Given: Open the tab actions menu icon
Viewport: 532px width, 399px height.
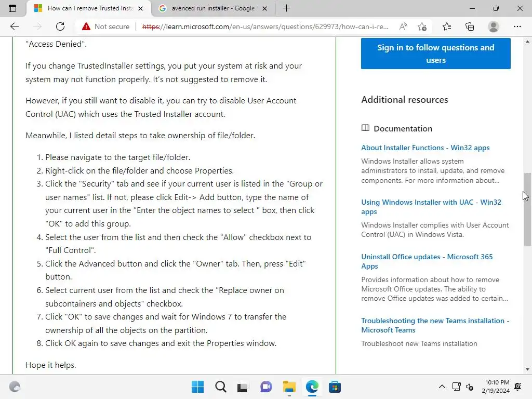Looking at the screenshot, I should pos(12,8).
